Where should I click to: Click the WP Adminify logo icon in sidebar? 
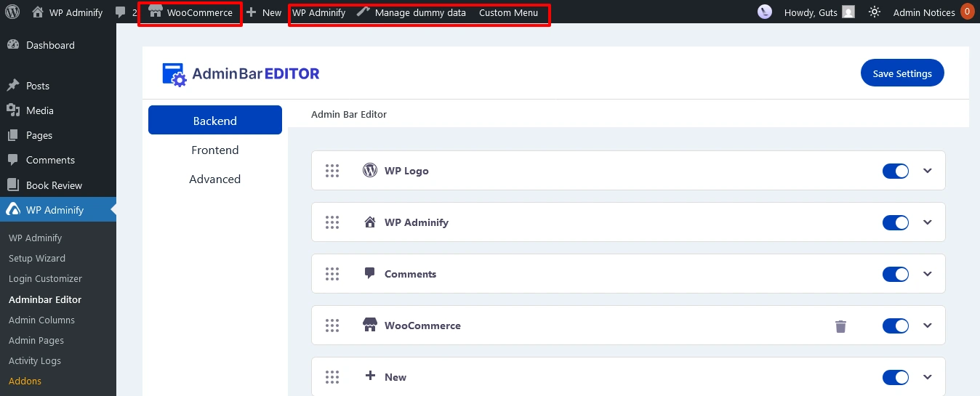[13, 210]
